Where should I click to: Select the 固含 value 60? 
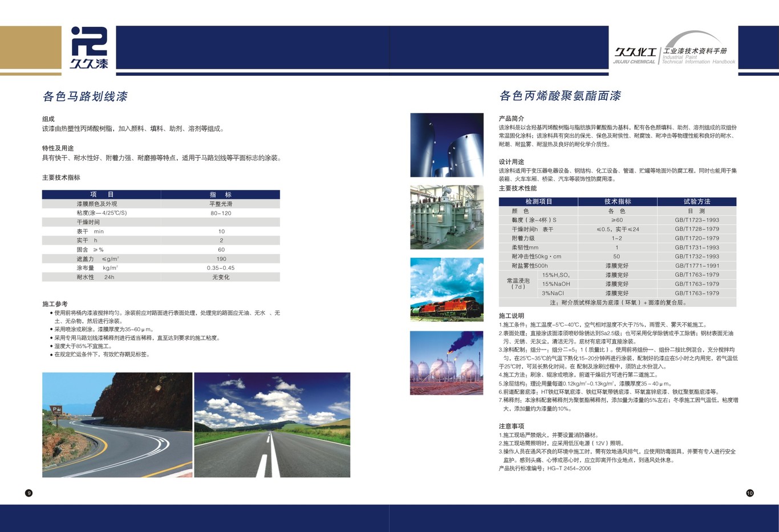[221, 250]
